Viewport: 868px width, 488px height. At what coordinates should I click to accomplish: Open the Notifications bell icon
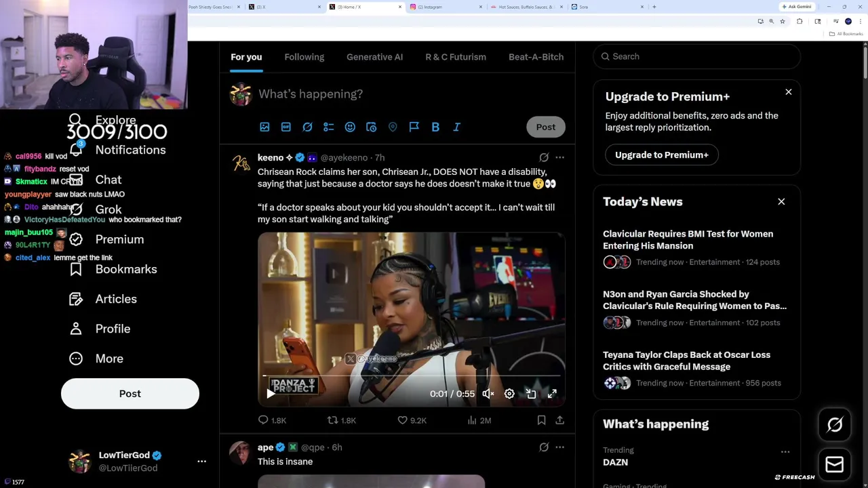[x=76, y=150]
